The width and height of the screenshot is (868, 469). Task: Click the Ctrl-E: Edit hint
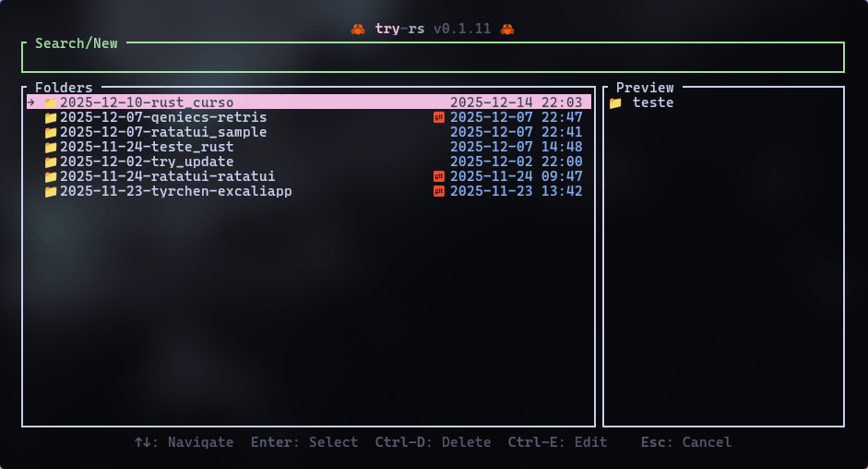557,442
